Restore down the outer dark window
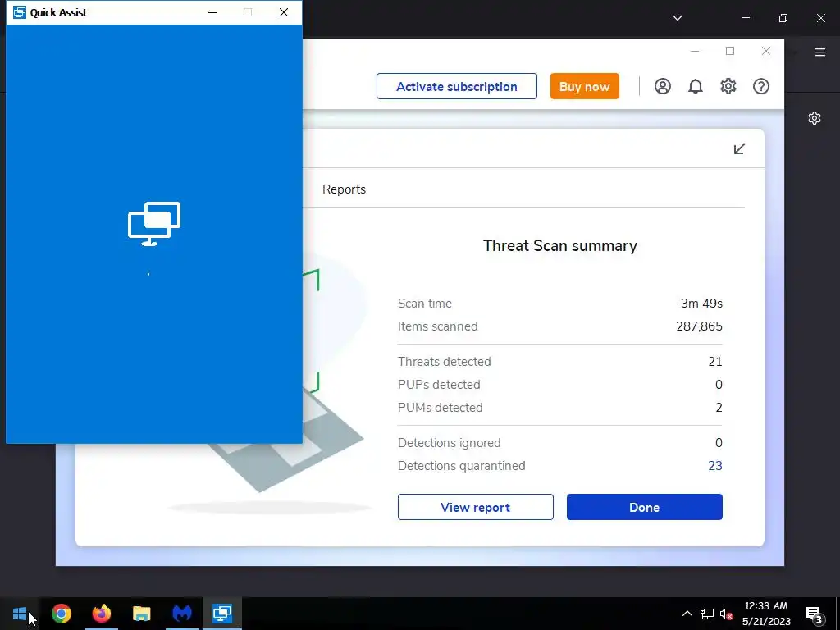Screen dimensions: 840x630 pos(783,18)
